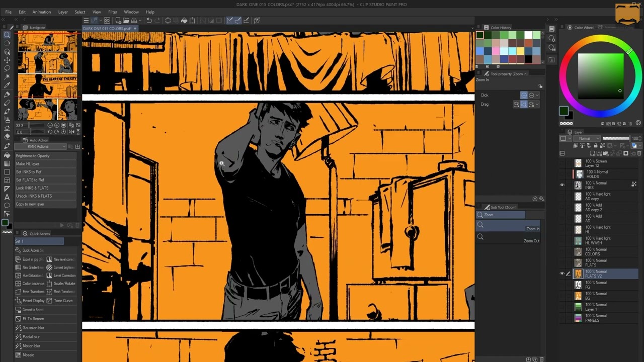The image size is (644, 362).
Task: Run the Copy to new layer action
Action: click(x=46, y=204)
